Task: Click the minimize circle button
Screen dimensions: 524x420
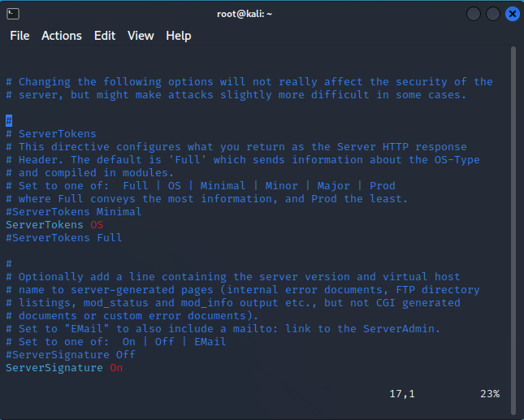Action: pos(474,14)
